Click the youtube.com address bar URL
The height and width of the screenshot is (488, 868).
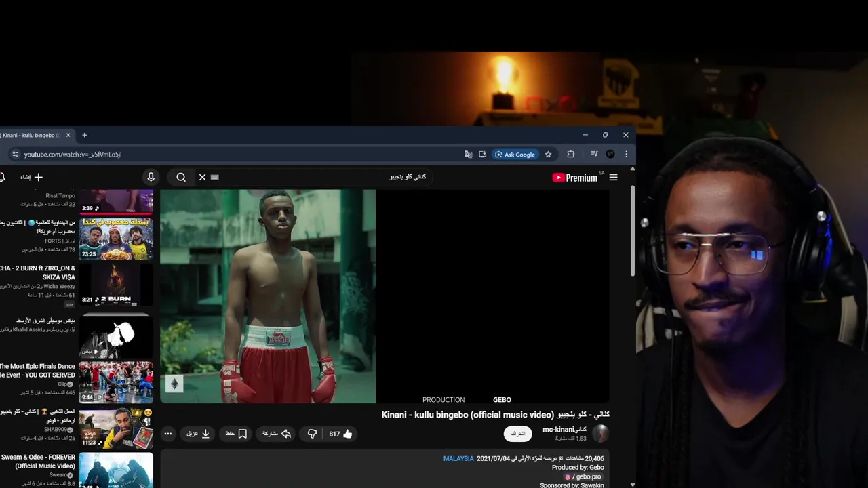73,155
